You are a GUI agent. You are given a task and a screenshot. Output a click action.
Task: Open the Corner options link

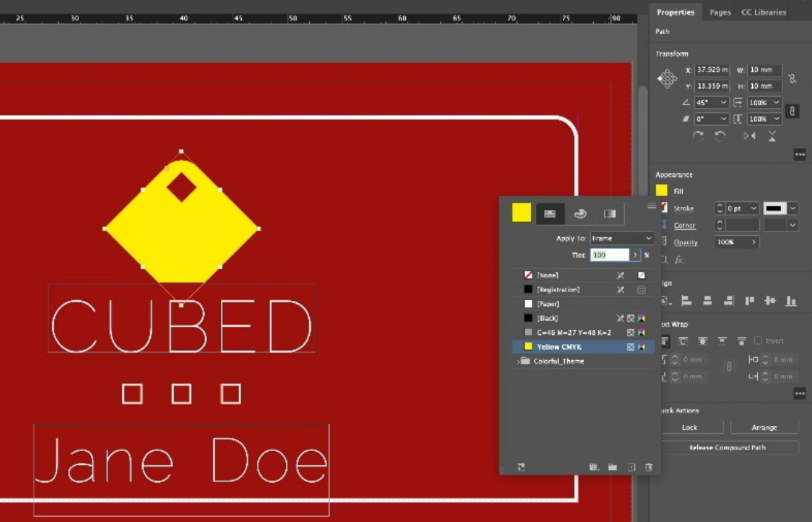click(x=684, y=226)
